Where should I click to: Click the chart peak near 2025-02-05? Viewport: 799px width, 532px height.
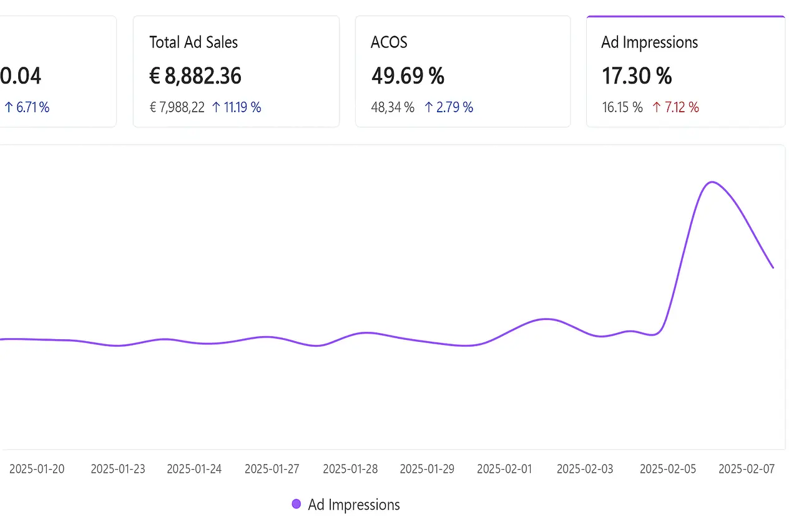coord(712,183)
